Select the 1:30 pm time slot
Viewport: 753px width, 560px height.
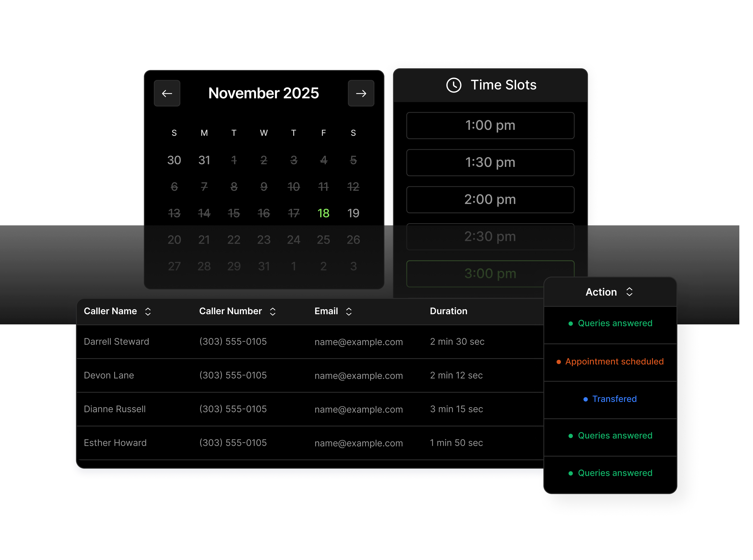point(490,162)
